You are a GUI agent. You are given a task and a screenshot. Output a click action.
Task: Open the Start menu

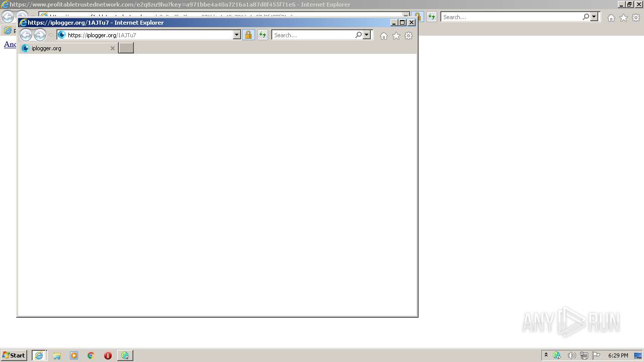point(14,355)
